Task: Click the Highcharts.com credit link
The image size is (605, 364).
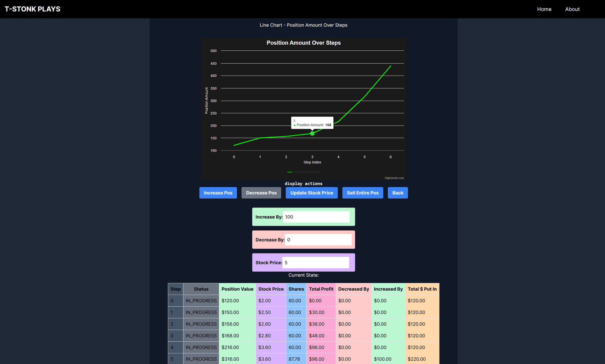Action: point(394,178)
